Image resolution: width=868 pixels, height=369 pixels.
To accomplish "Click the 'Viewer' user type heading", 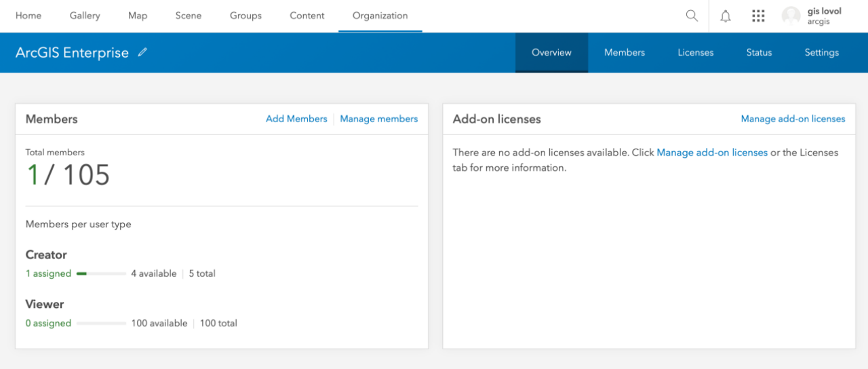I will pos(45,305).
